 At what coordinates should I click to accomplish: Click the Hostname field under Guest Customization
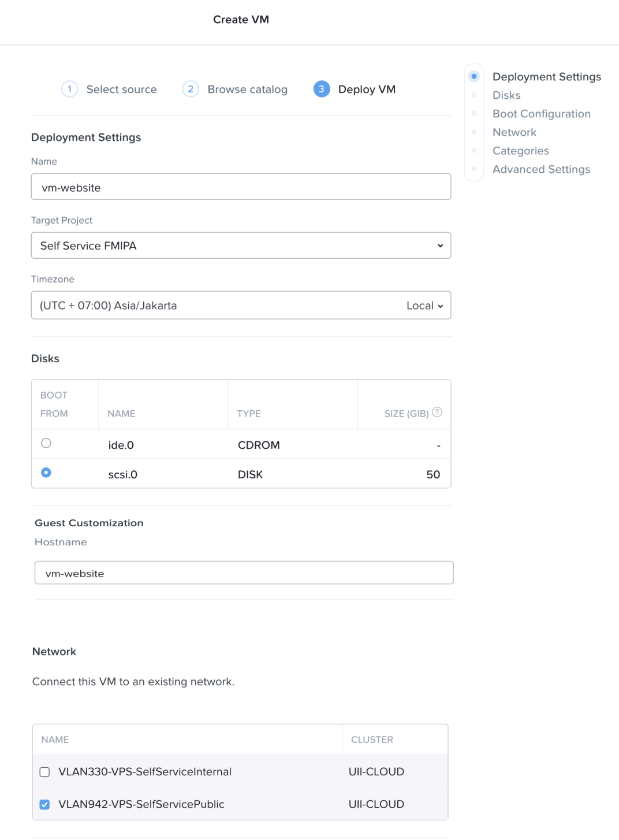(243, 573)
